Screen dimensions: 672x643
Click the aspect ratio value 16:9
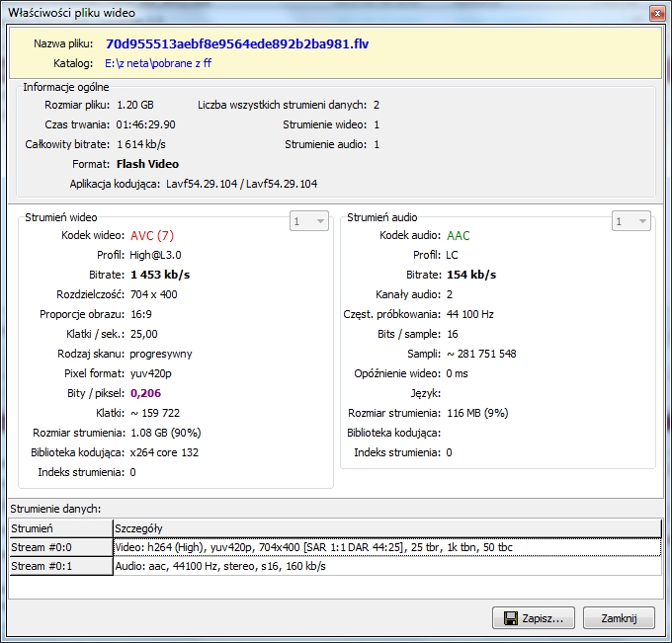point(141,314)
